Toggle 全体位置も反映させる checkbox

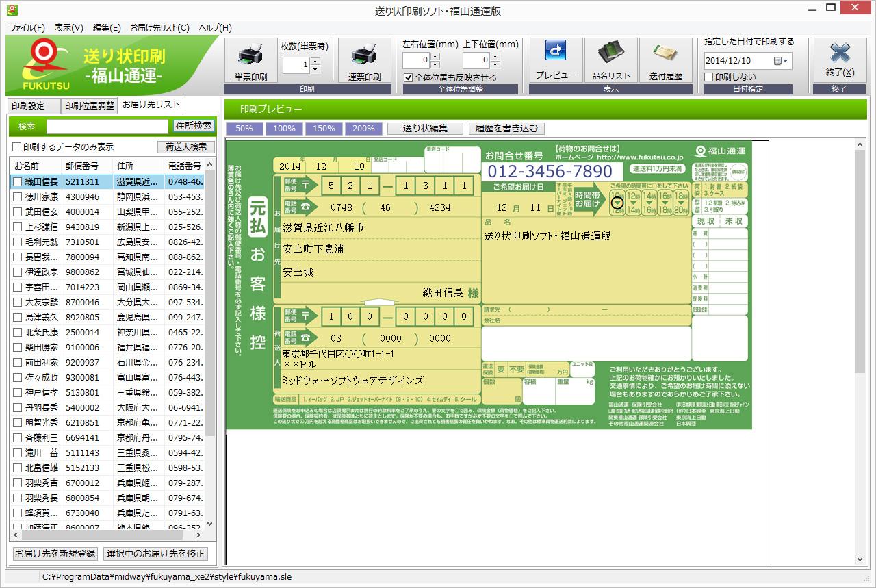409,77
